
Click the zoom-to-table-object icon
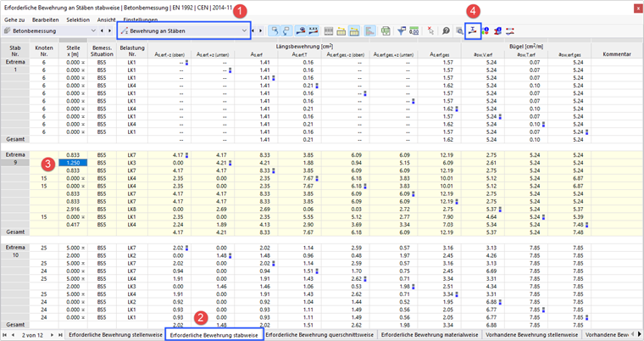point(459,31)
